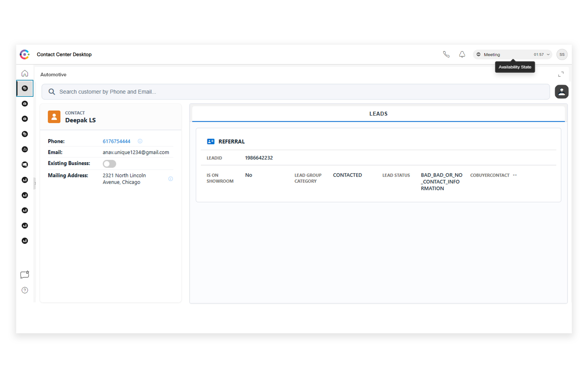This screenshot has width=588, height=378.
Task: Click the contact name Deepak LS
Action: 80,120
